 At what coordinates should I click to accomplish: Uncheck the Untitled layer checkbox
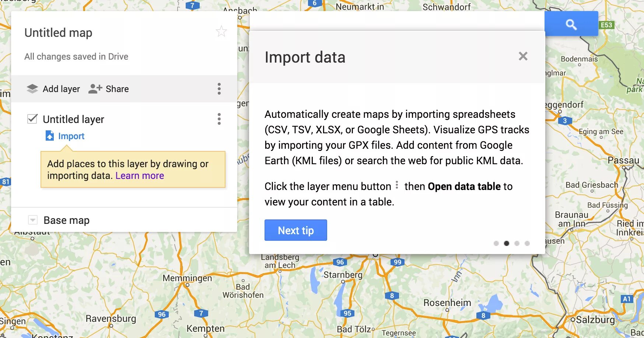32,119
